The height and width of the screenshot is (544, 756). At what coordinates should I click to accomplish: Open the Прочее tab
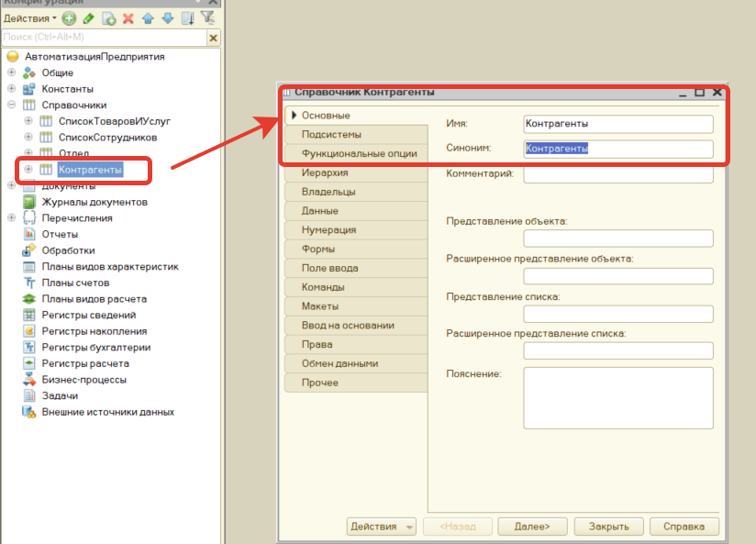356,383
